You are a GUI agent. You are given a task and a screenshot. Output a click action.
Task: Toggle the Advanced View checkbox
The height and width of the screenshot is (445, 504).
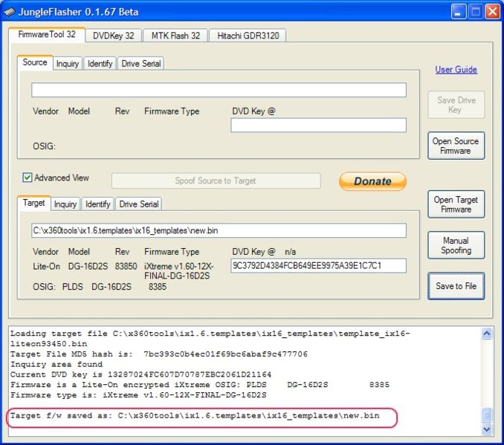click(28, 178)
